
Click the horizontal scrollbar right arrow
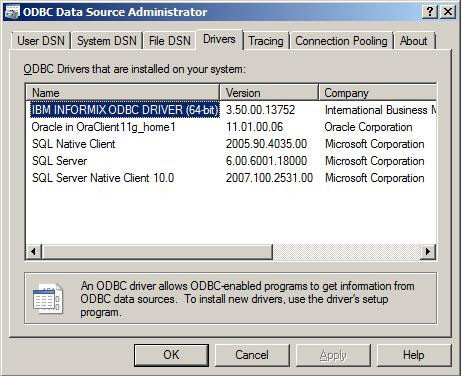pos(428,251)
